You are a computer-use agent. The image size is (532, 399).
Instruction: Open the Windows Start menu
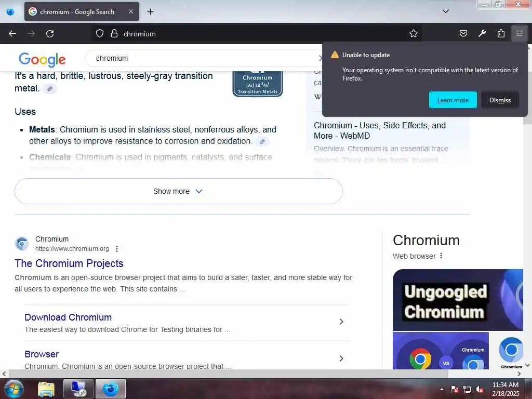click(x=13, y=389)
